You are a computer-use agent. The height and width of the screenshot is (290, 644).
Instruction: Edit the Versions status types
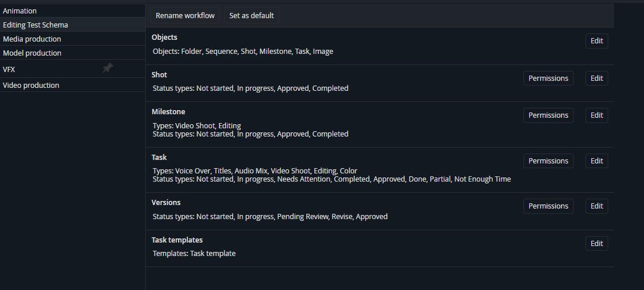click(597, 206)
